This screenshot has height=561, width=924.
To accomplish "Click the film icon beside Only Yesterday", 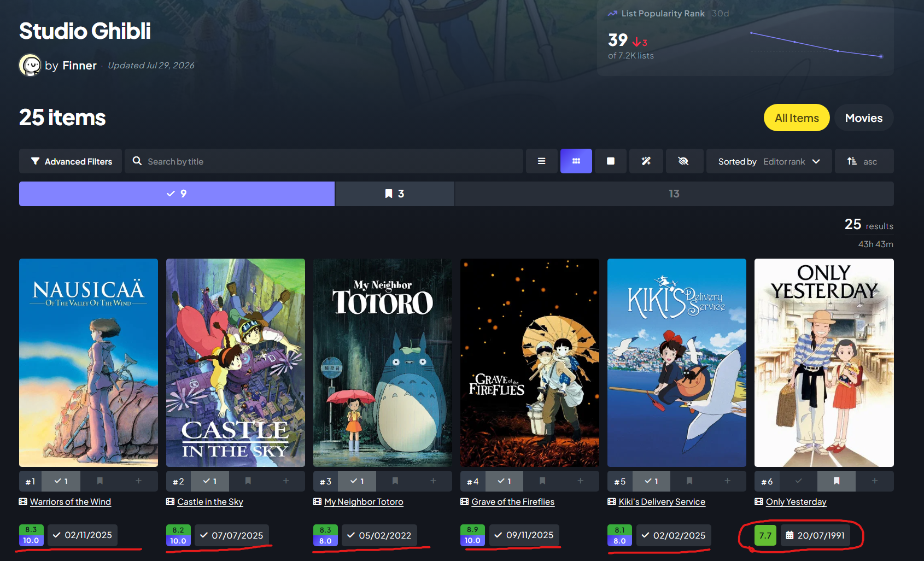I will pos(759,501).
